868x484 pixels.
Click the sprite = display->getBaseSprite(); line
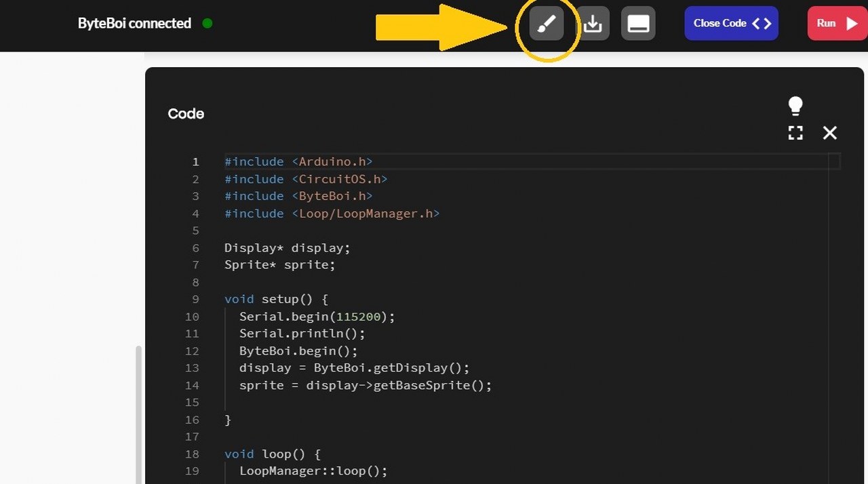tap(366, 385)
